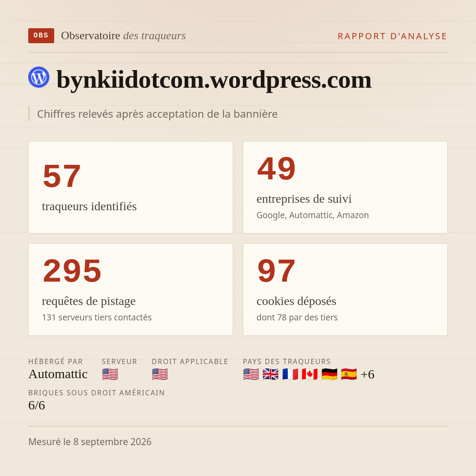476x476 pixels.
Task: Click the German flag icon
Action: [x=329, y=374]
